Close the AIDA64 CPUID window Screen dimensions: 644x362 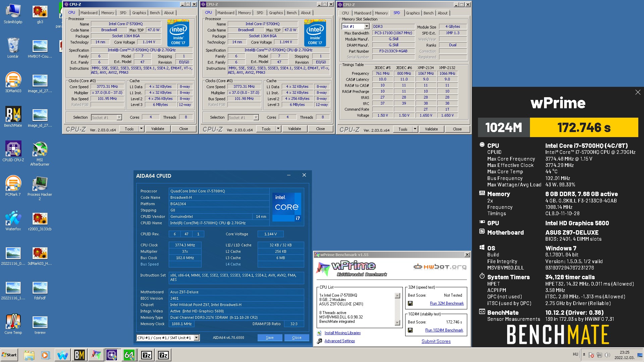304,175
